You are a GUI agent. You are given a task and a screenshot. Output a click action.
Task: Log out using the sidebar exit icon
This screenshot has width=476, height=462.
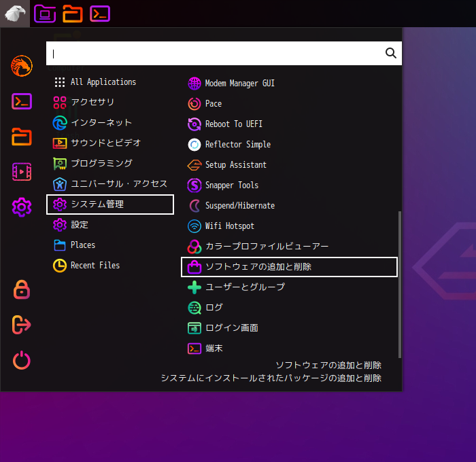pyautogui.click(x=22, y=325)
